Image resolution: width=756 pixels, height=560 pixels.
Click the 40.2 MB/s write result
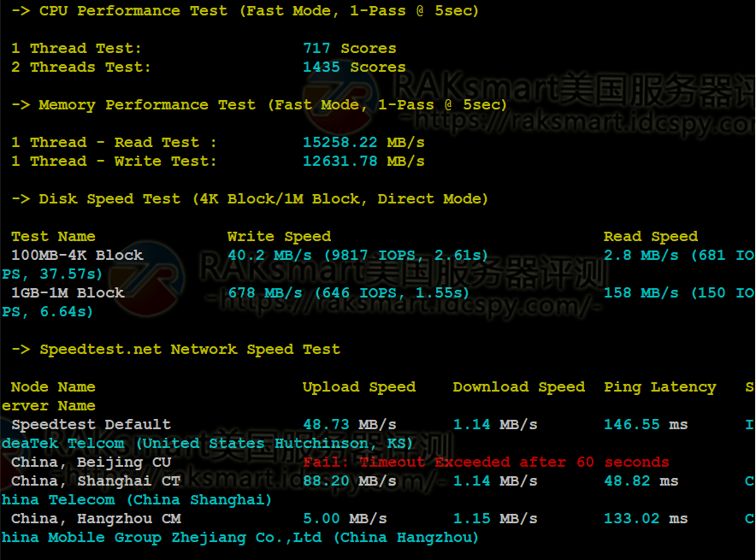click(x=357, y=255)
